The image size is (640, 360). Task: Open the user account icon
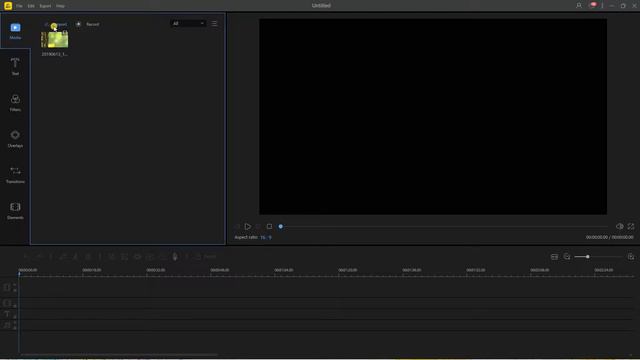[x=579, y=6]
